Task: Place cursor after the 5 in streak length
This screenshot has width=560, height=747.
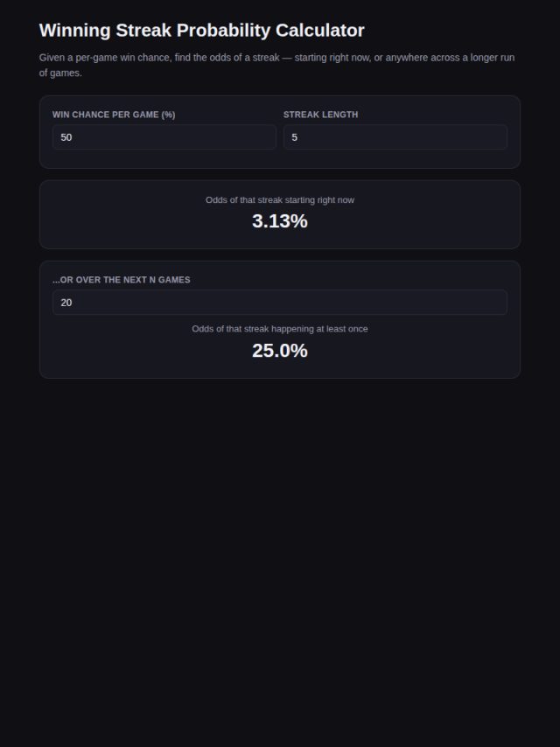Action: (298, 137)
